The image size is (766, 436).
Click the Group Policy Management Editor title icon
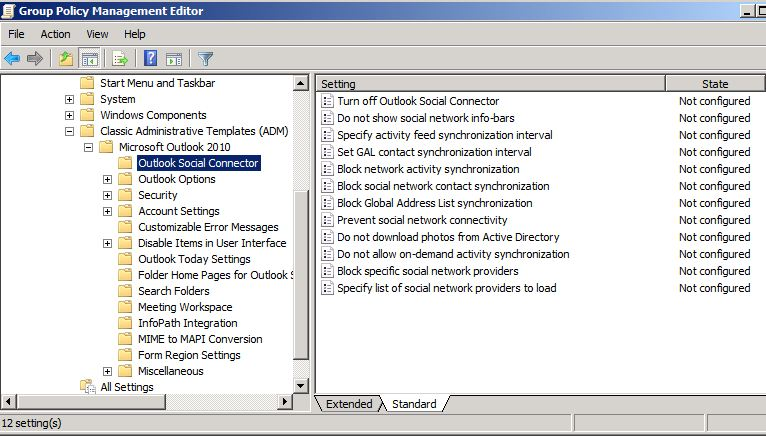8,11
